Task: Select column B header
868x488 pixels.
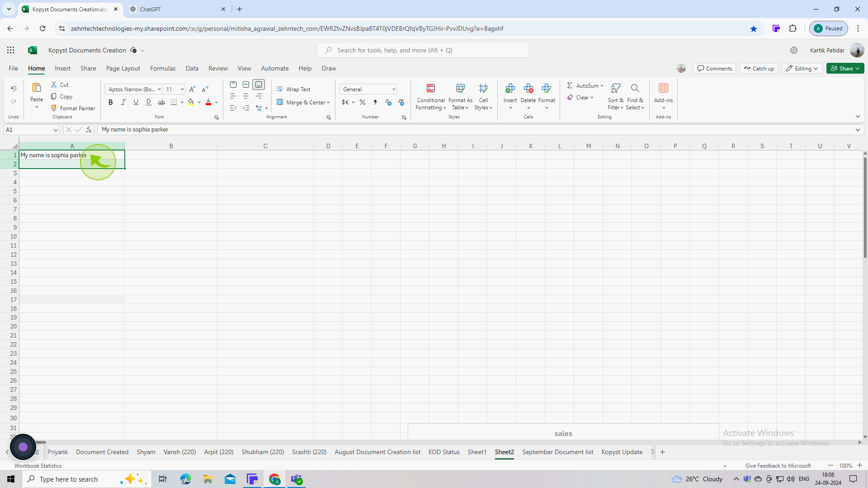Action: pyautogui.click(x=171, y=146)
